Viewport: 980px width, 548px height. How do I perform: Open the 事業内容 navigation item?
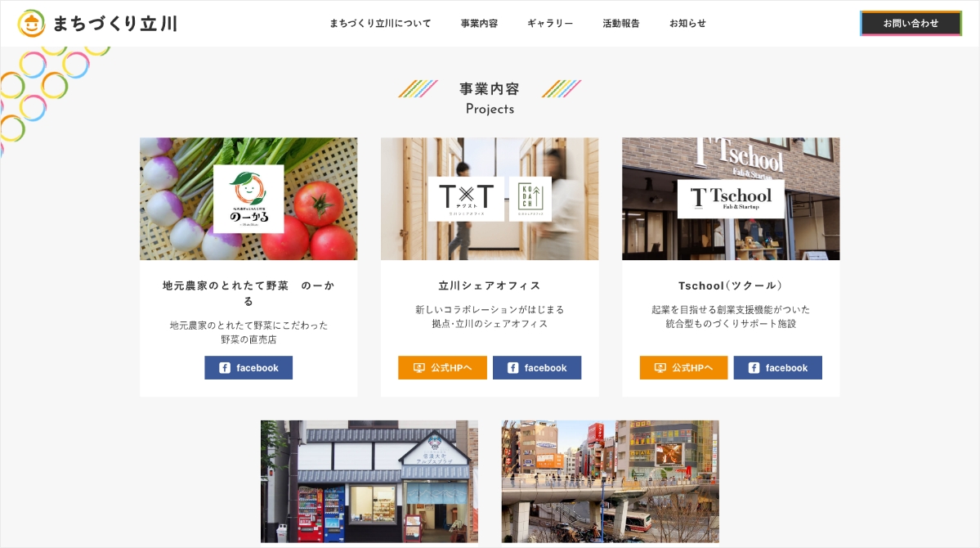click(480, 23)
